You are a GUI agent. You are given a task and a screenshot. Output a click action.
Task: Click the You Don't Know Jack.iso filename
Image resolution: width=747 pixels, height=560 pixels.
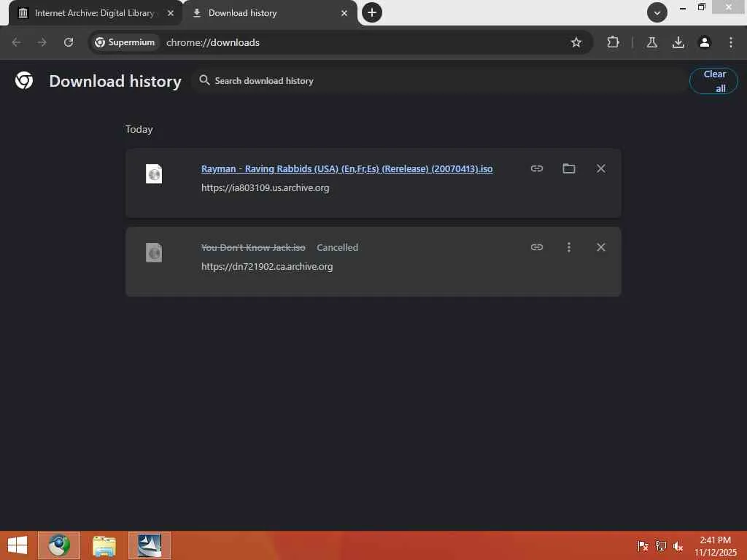tap(253, 248)
